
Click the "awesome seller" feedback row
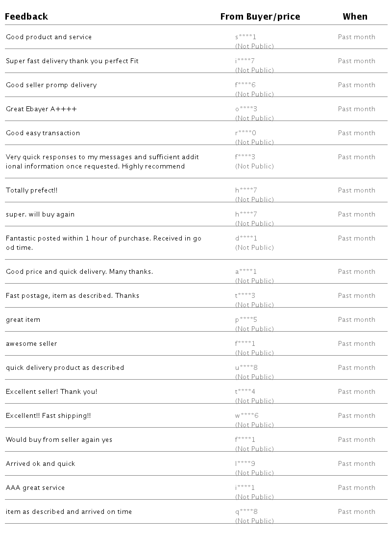pyautogui.click(x=31, y=344)
